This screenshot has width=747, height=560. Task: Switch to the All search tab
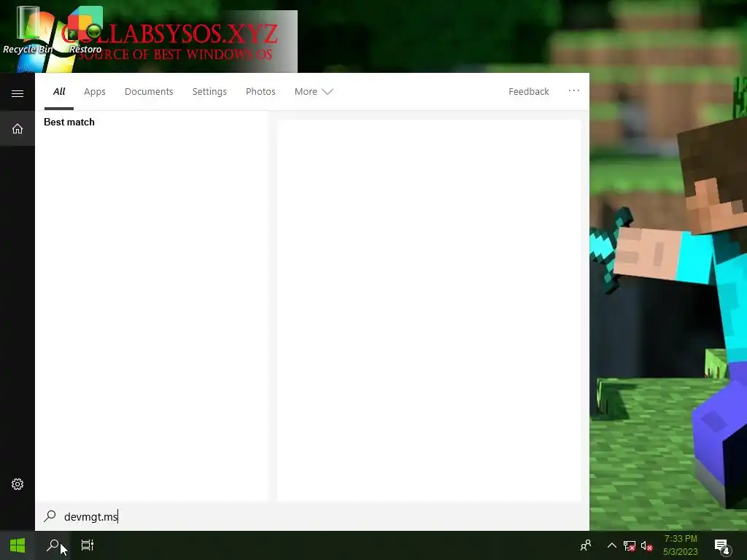click(59, 91)
